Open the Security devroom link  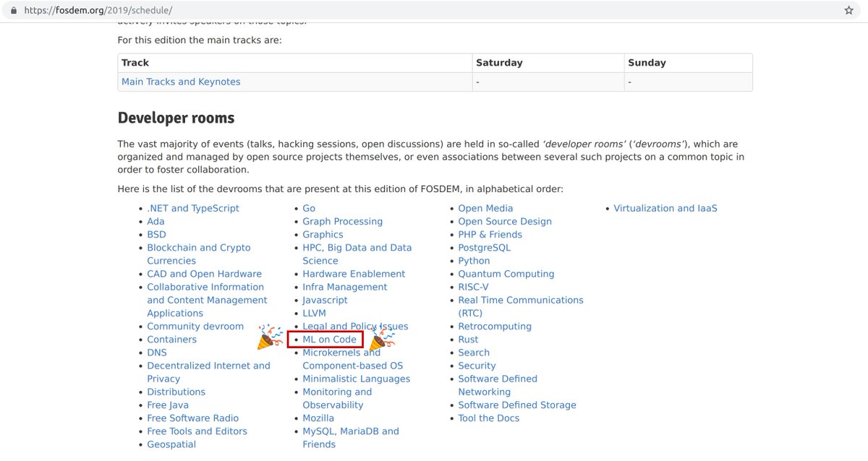click(477, 366)
